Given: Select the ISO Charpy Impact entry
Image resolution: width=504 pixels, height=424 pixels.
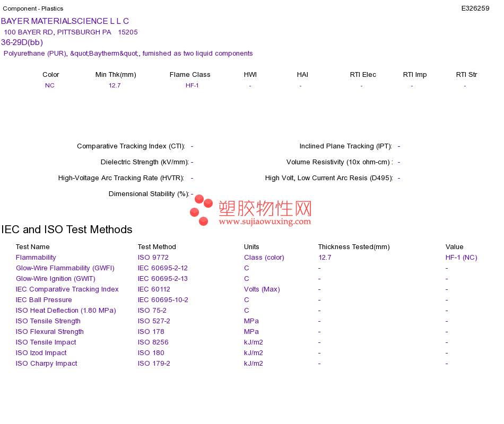Looking at the screenshot, I should [47, 364].
